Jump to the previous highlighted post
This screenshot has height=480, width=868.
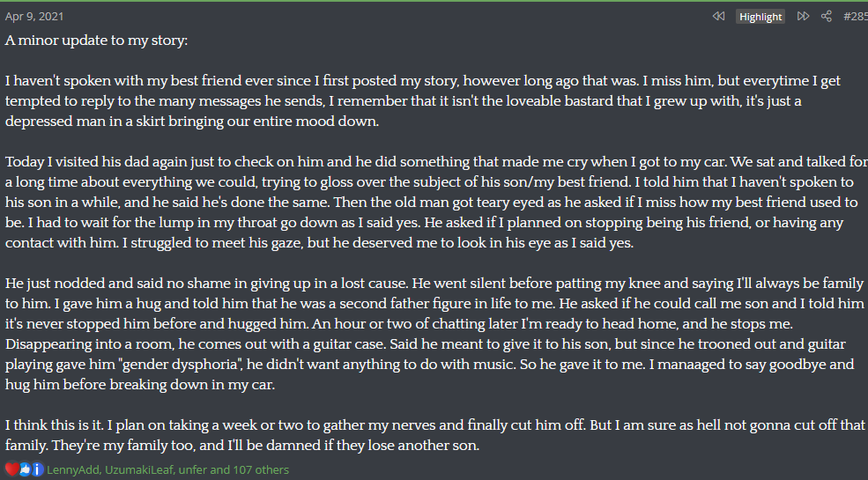tap(718, 17)
